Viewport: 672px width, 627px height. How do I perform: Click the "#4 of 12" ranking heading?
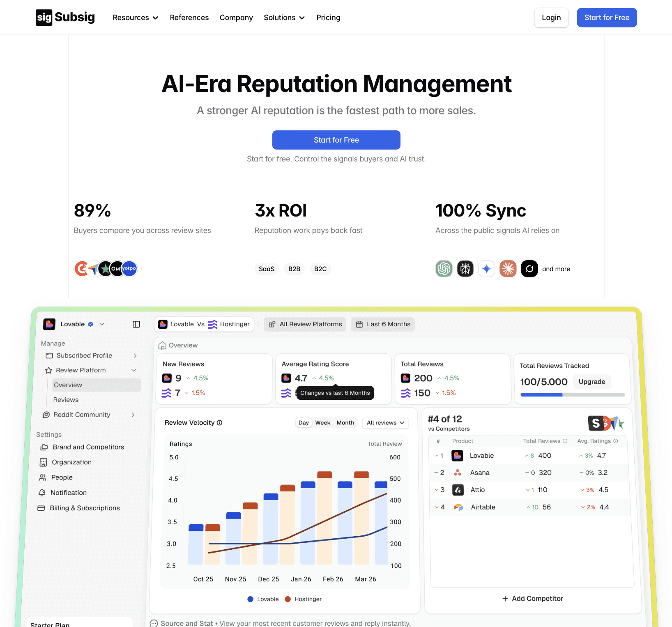(445, 419)
